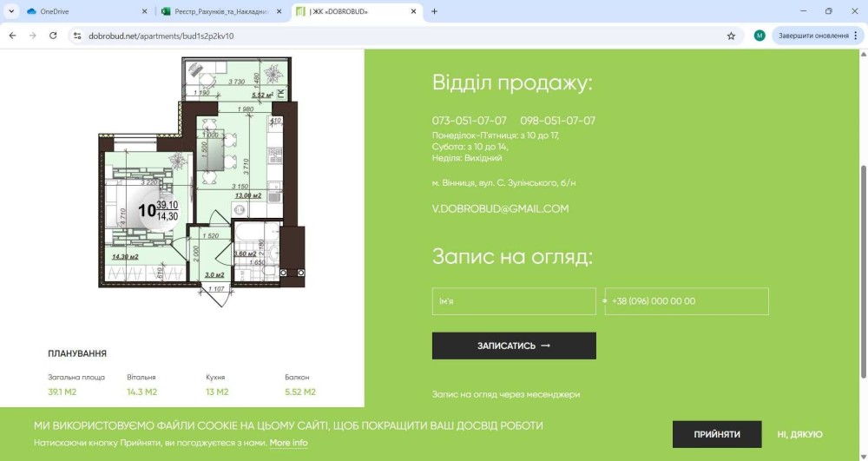This screenshot has width=868, height=461.
Task: Accept cookies with the ПРИЙНЯТИ button
Action: (717, 433)
